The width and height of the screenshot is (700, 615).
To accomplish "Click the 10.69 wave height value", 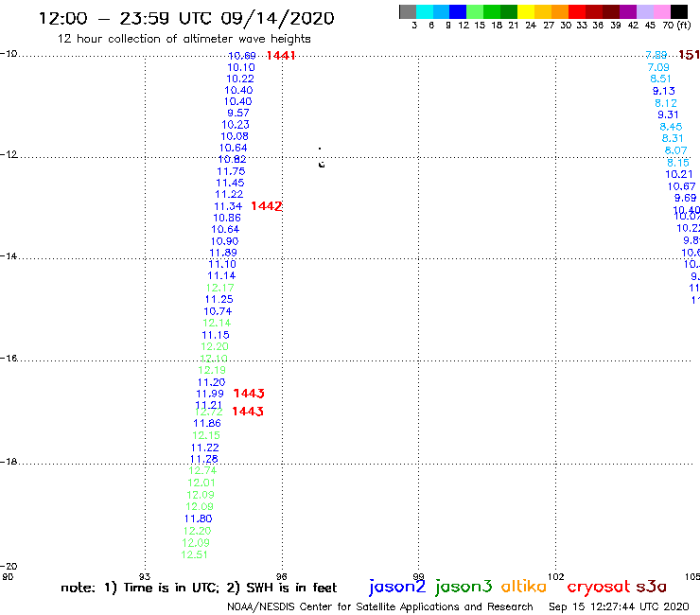I will 241,56.
